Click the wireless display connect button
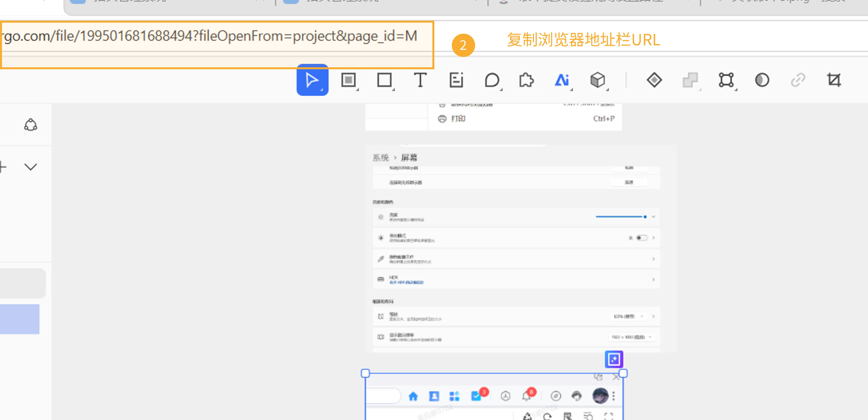Image resolution: width=868 pixels, height=420 pixels. (629, 182)
